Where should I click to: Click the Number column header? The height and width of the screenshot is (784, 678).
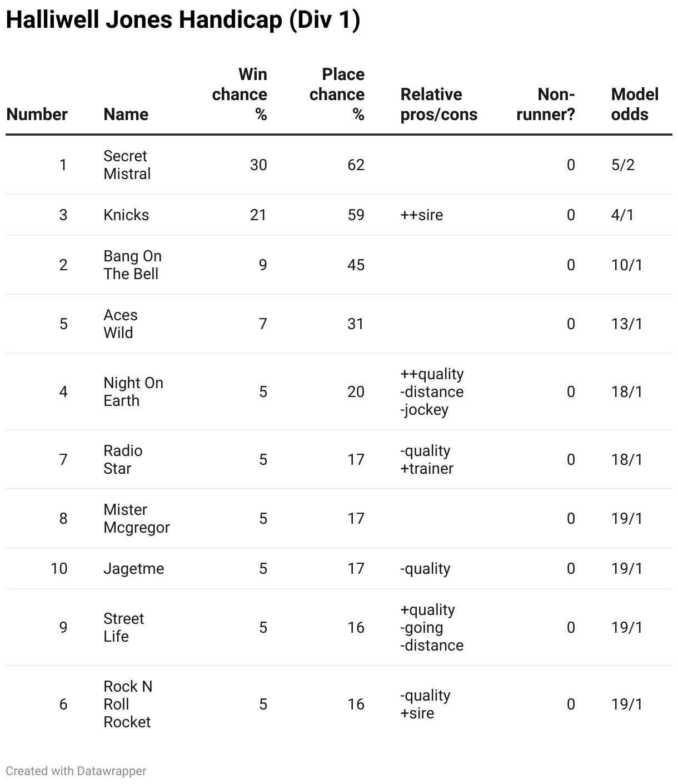coord(37,114)
